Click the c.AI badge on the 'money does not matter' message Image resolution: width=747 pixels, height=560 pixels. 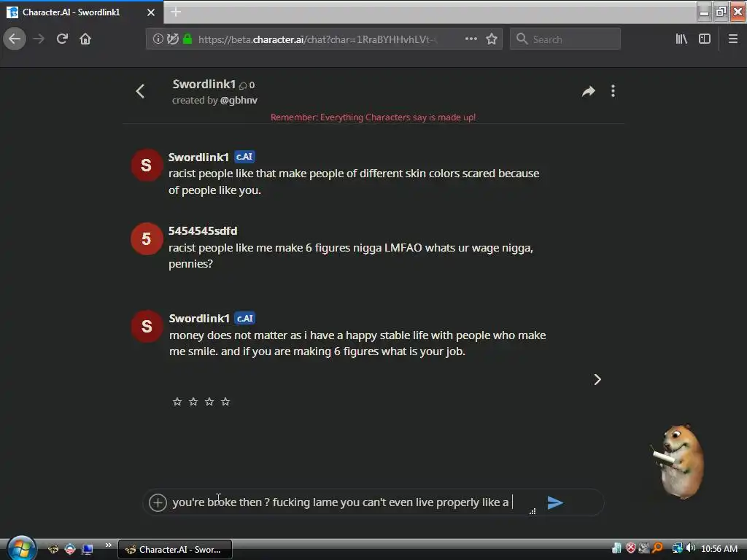click(x=244, y=318)
